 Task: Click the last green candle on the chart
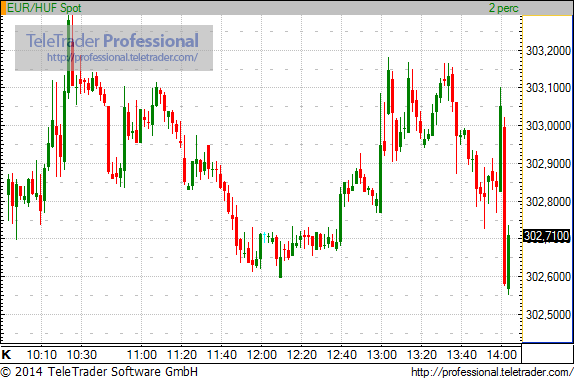coord(508,262)
